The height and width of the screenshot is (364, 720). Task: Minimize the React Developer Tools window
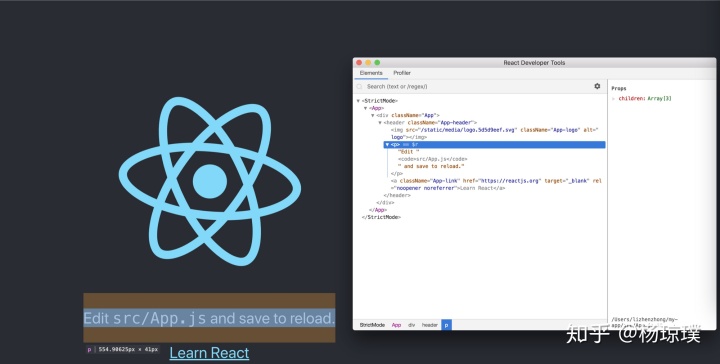[368, 62]
